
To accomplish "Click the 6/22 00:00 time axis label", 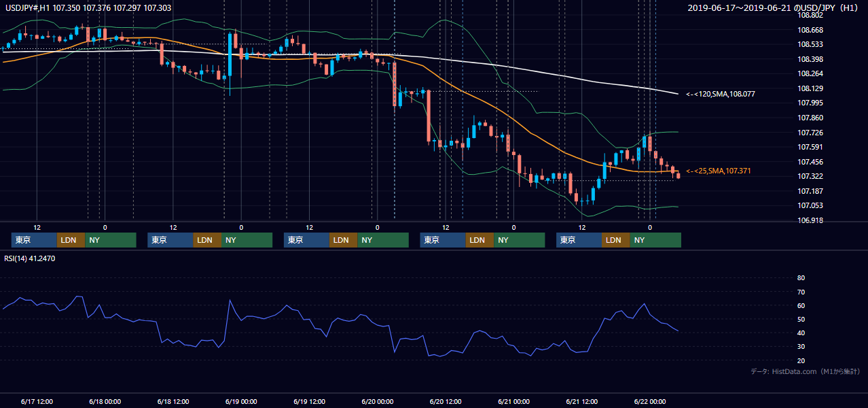I will [650, 401].
